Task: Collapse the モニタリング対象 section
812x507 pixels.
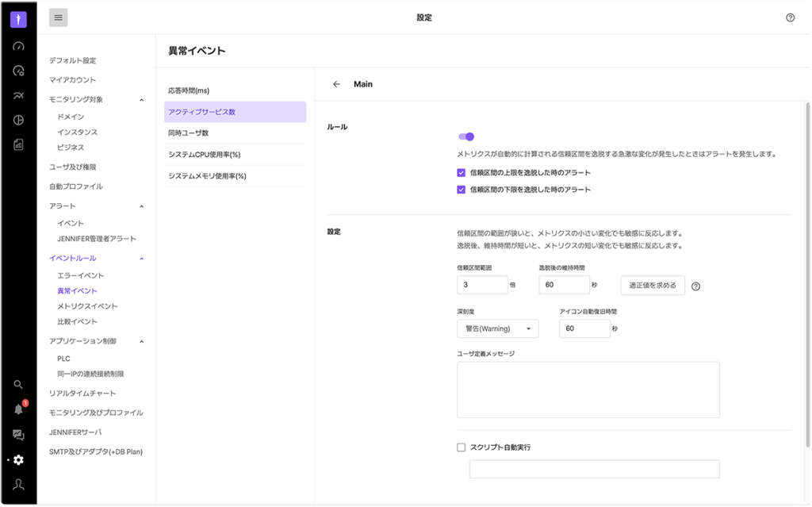Action: (x=141, y=100)
